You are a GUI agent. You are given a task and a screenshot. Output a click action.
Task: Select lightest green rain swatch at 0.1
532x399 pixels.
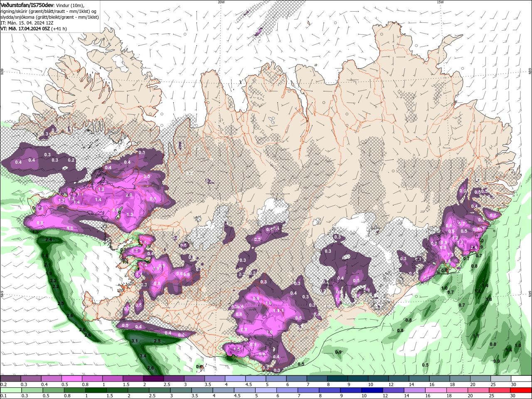[11, 390]
